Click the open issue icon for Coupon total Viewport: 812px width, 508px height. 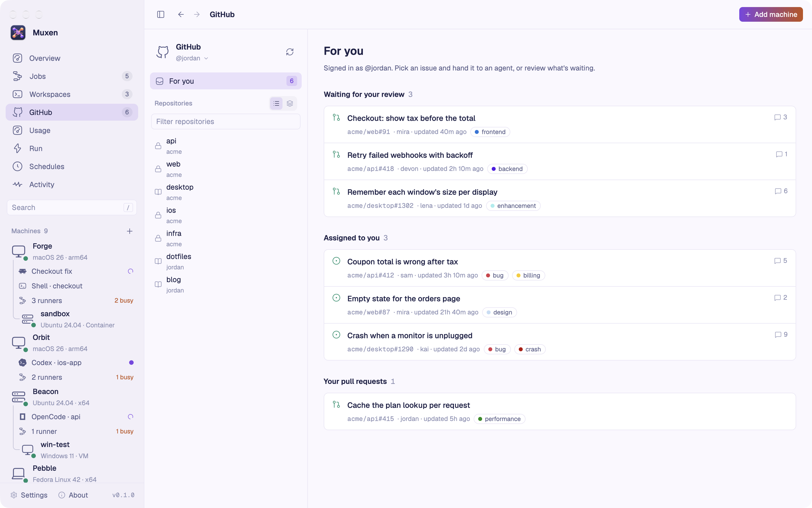point(336,261)
